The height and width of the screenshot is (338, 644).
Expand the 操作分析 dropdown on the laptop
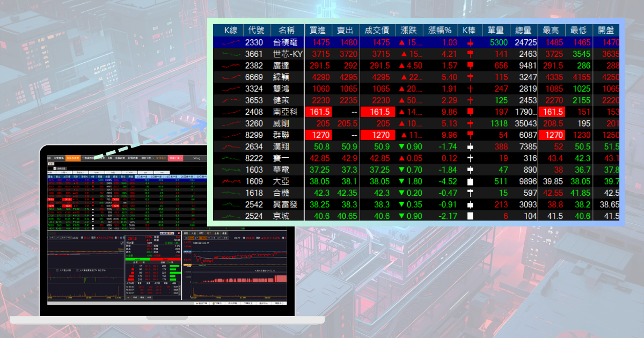148,158
